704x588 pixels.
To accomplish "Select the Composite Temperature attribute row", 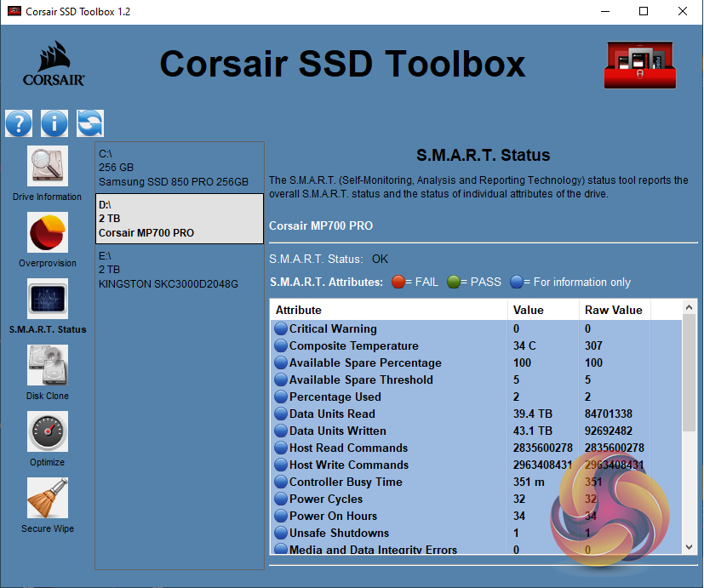I will (x=353, y=345).
